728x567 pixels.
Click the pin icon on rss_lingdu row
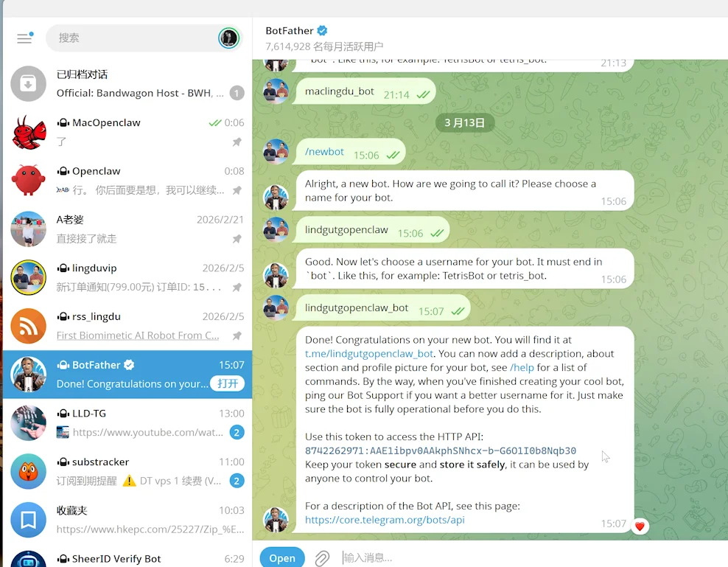237,335
